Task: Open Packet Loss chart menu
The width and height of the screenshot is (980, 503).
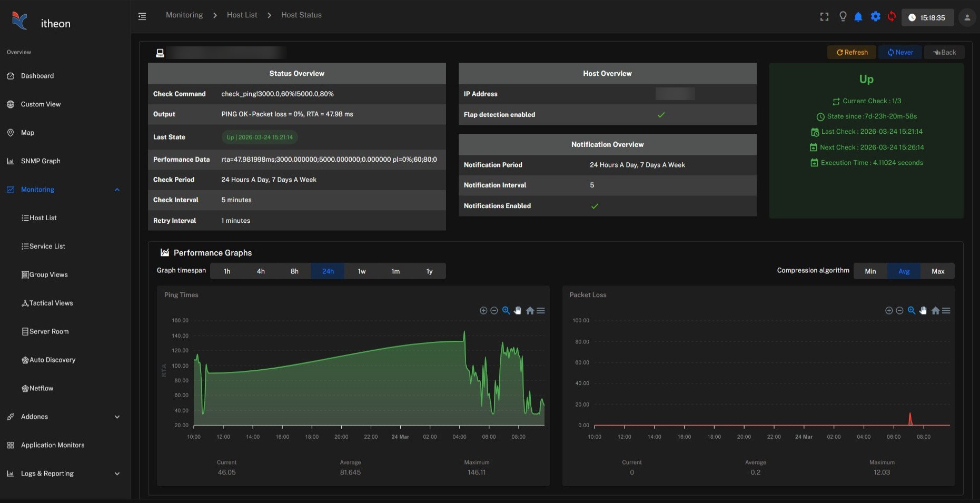Action: (x=946, y=311)
